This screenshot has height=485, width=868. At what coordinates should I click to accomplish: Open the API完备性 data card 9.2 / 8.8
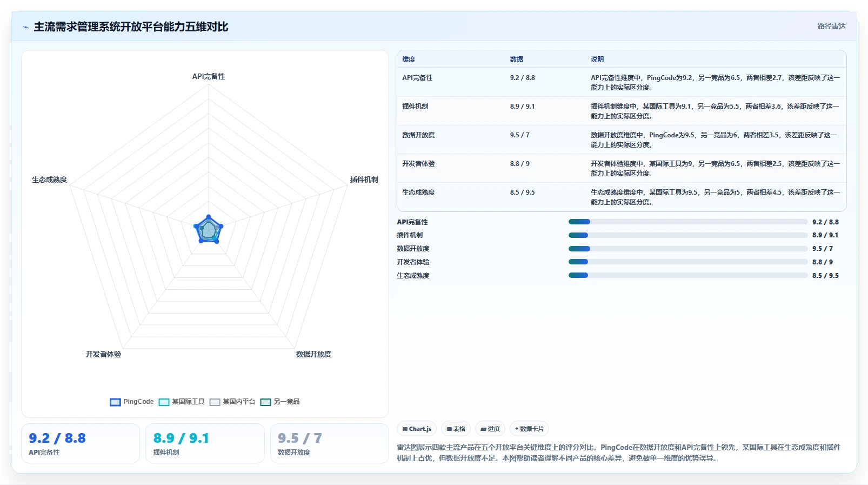(x=81, y=443)
